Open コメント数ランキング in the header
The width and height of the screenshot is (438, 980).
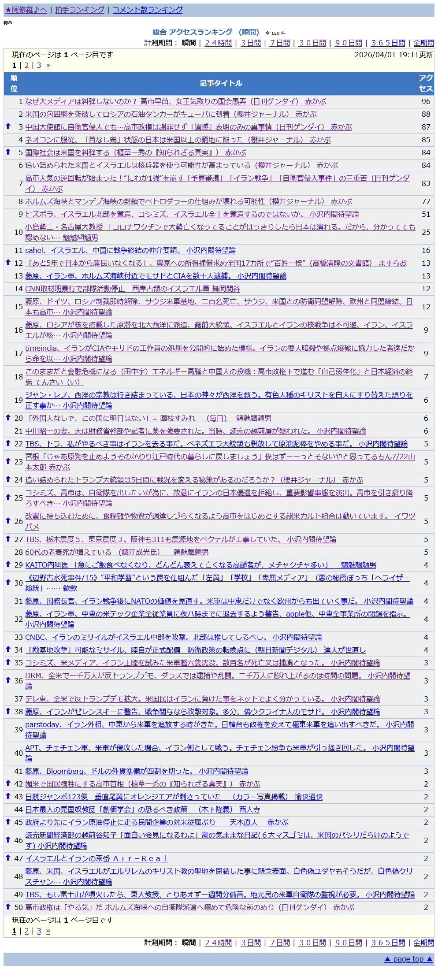147,10
